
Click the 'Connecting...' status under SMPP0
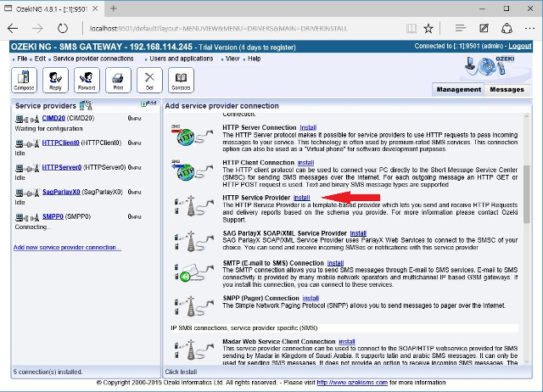[x=33, y=227]
